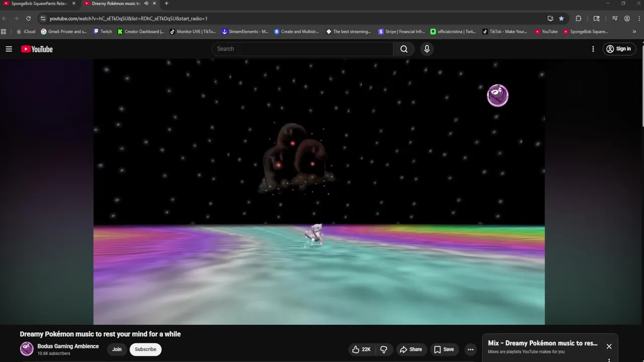View site information icon in address bar
Viewport: 644px width, 362px height.
pos(43,19)
